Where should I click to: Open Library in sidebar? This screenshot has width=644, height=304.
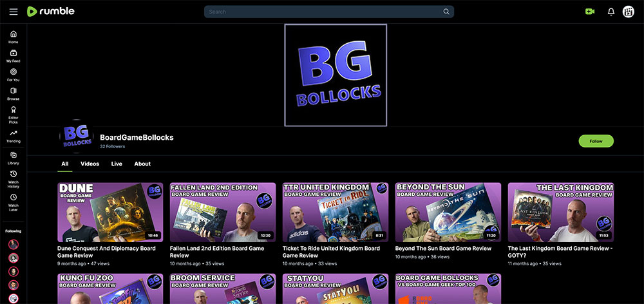tap(14, 158)
